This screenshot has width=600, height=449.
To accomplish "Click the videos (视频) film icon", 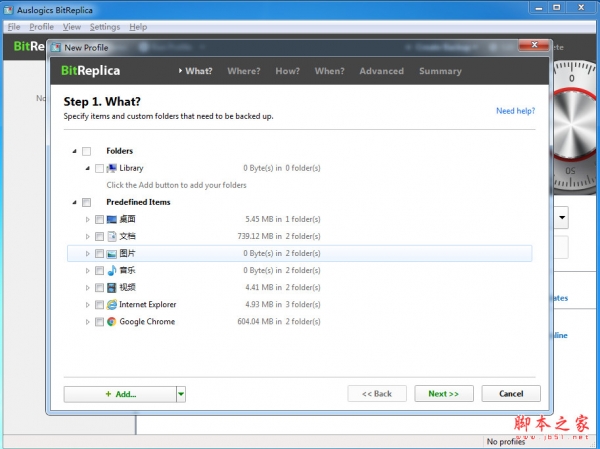I will (112, 287).
